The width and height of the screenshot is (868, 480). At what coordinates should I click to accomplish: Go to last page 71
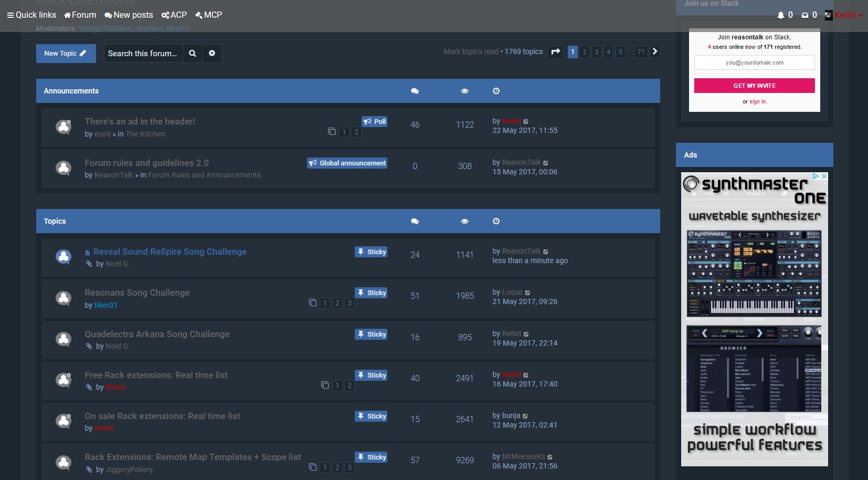click(641, 51)
